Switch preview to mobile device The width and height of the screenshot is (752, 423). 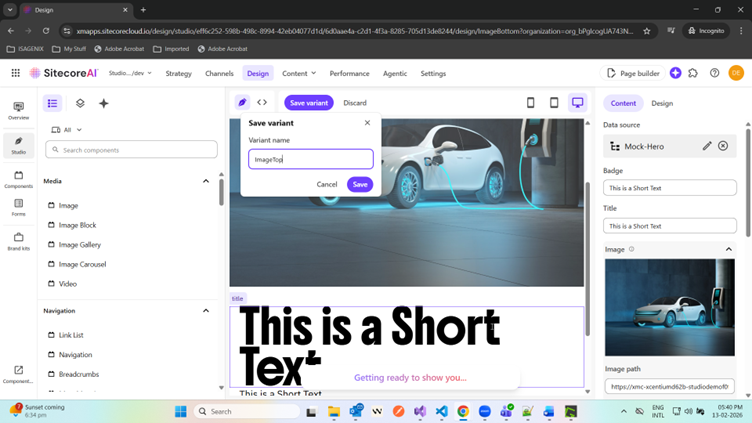tap(530, 102)
